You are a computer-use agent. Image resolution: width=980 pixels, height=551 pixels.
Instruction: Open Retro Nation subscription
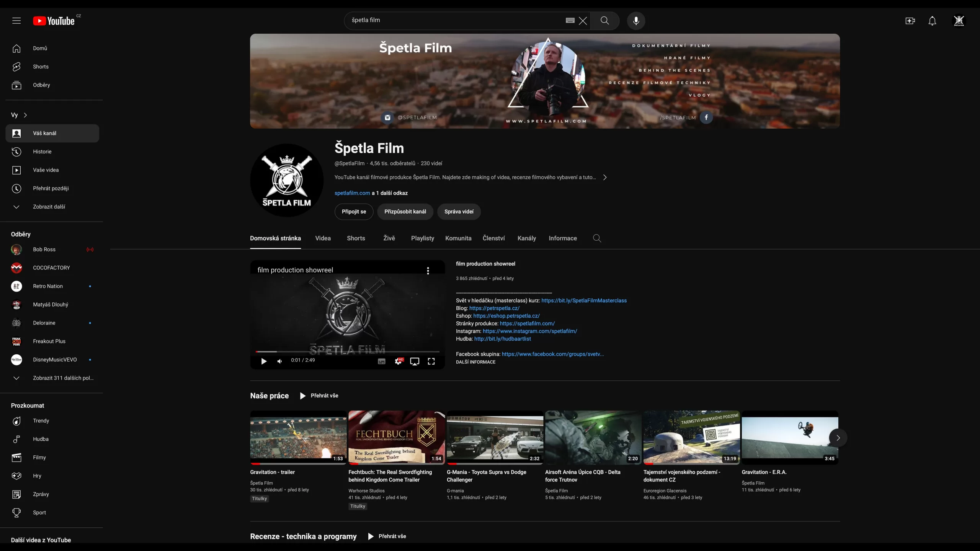click(52, 286)
